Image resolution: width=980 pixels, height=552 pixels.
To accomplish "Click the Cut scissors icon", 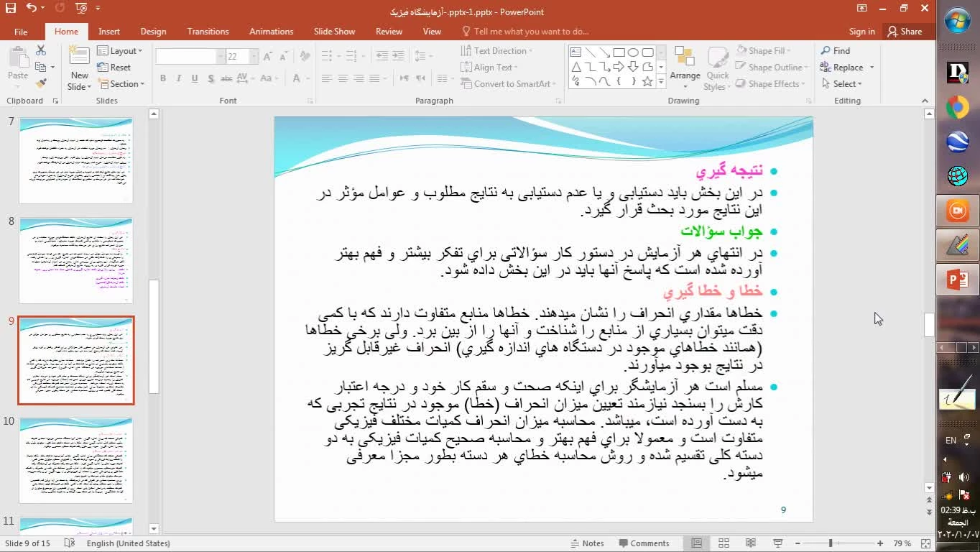I will coord(41,50).
